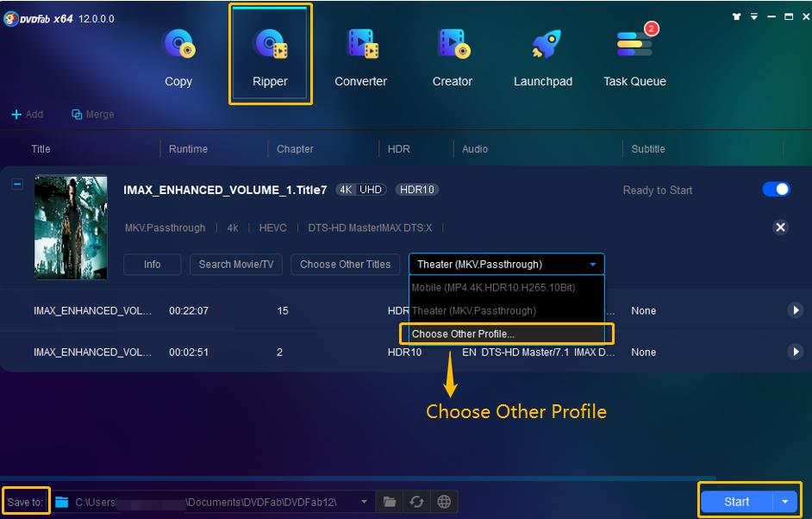
Task: Select Mobile (MP4.4K.HDR10.H265.10Bit) profile
Action: 507,287
